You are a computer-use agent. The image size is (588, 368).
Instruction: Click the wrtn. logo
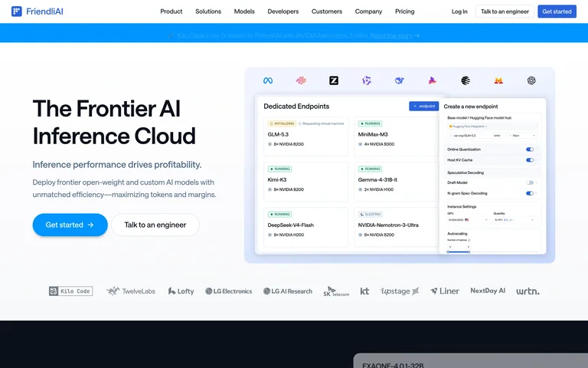pyautogui.click(x=528, y=291)
